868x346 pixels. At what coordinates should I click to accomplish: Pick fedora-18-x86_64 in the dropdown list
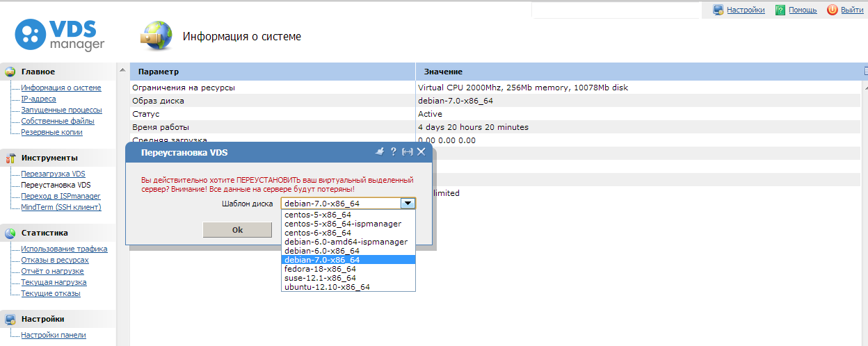(x=320, y=269)
